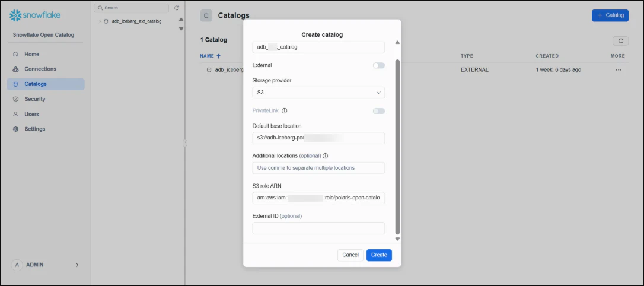Sort catalogs by NAME column

[x=211, y=56]
